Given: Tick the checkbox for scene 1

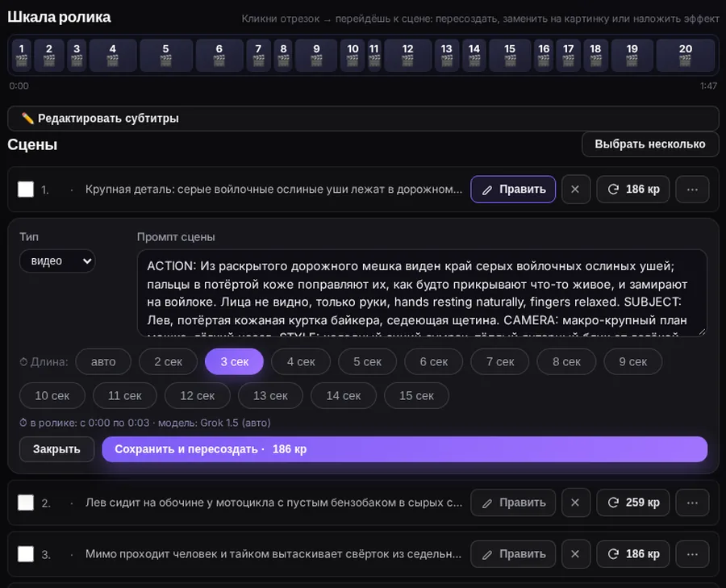Looking at the screenshot, I should point(26,190).
